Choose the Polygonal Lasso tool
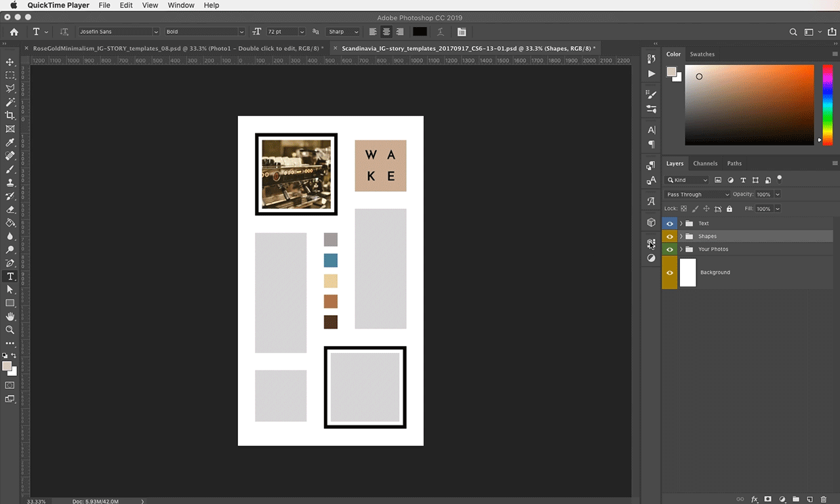840x504 pixels. click(x=10, y=89)
